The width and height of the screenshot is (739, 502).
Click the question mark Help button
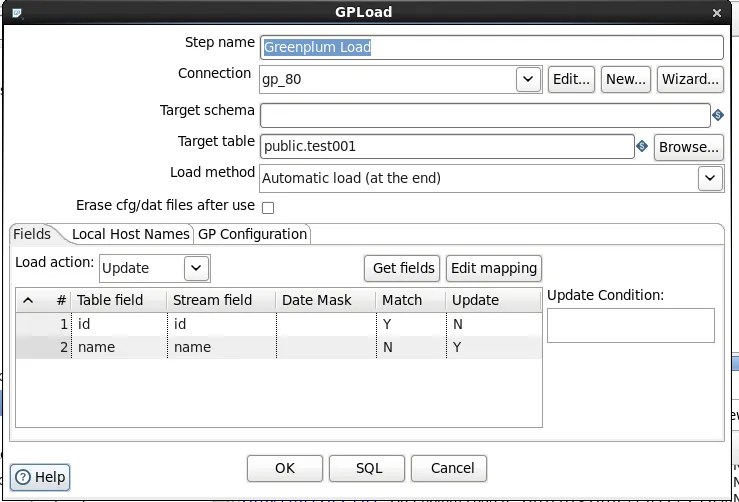[40, 477]
